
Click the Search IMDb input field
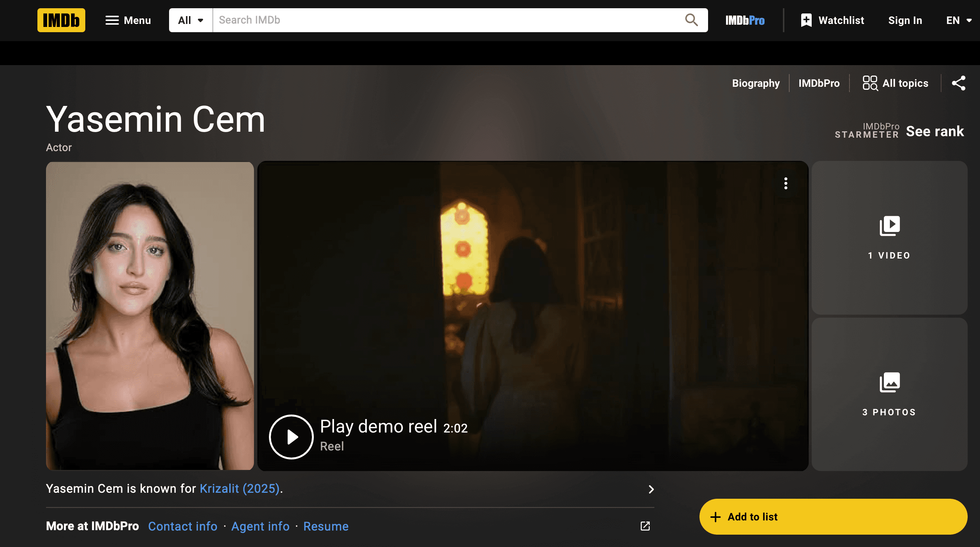pyautogui.click(x=445, y=20)
